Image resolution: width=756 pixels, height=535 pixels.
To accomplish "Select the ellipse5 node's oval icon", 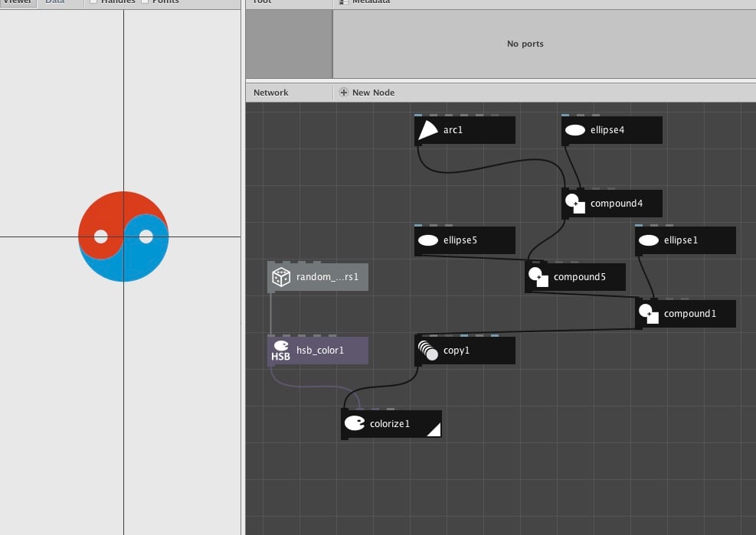I will click(428, 240).
